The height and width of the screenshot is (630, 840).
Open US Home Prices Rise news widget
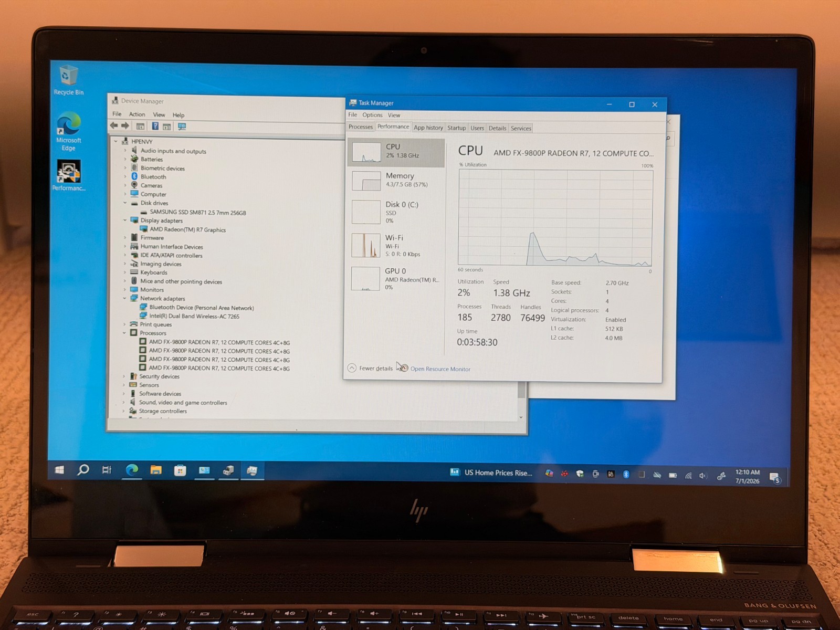(x=491, y=472)
